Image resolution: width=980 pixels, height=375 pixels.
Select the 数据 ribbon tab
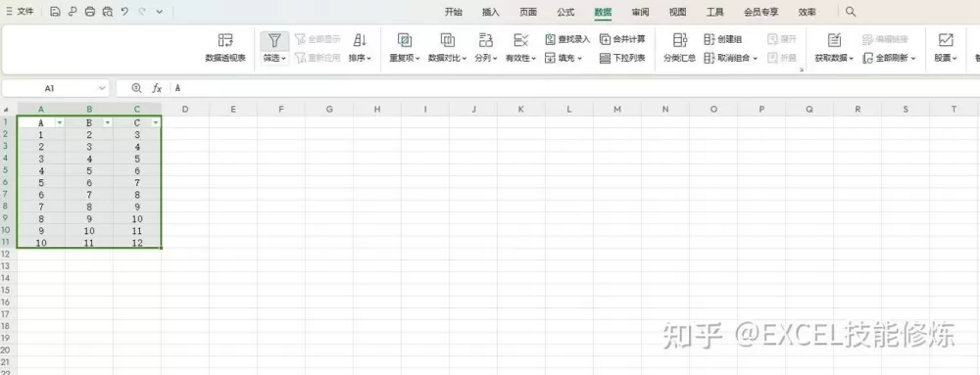tap(603, 12)
